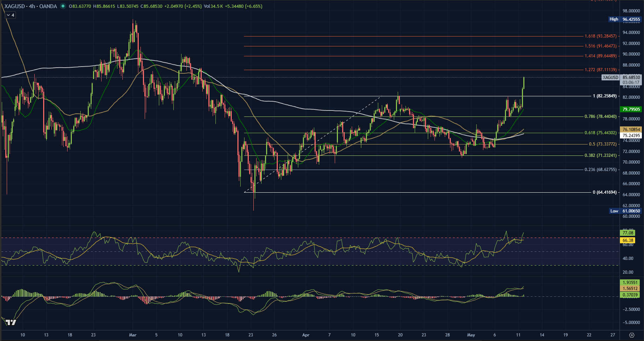
Task: Open chart settings hexagon icon
Action: click(x=632, y=335)
